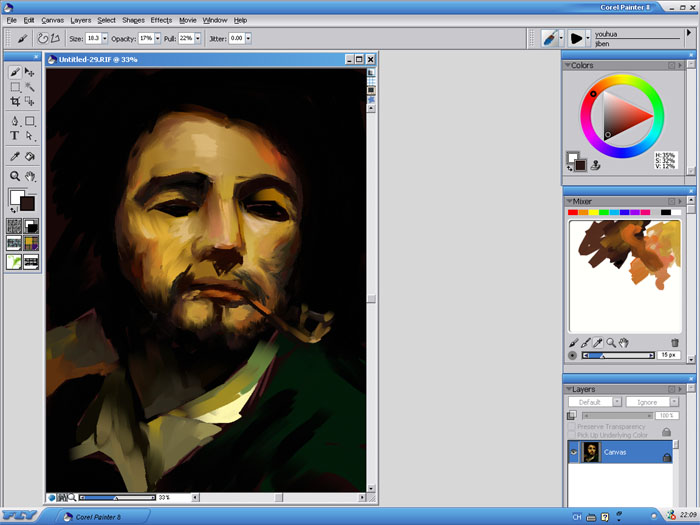The image size is (700, 525).
Task: Select the Selection Adjuster tool
Action: point(29,101)
